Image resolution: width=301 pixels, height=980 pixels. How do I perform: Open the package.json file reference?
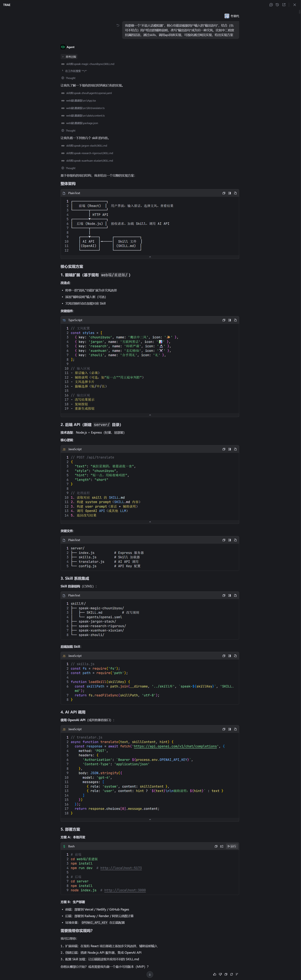coord(80,123)
